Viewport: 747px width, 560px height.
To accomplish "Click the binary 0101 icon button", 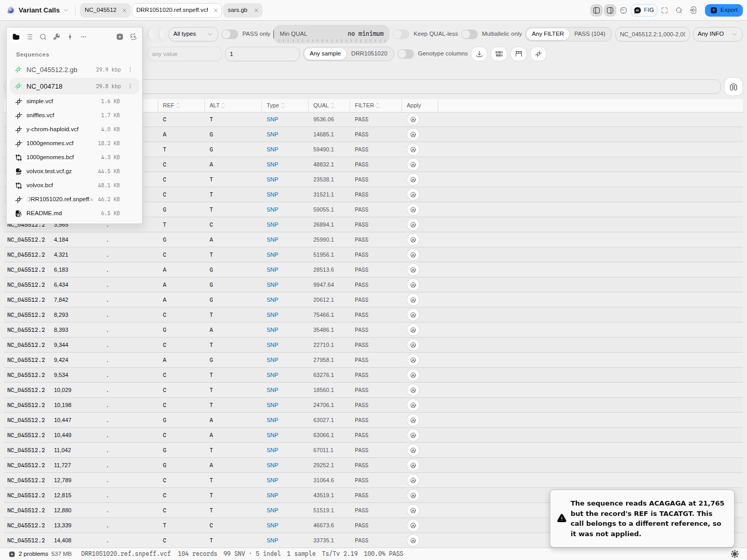I will coord(499,54).
